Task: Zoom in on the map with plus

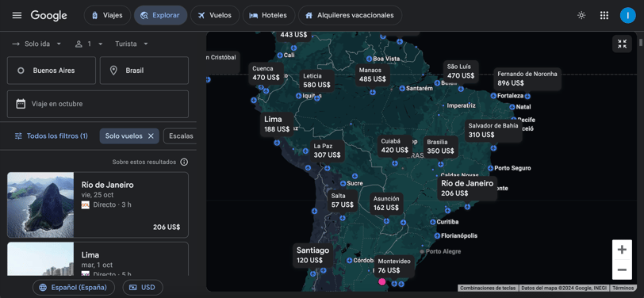Action: pos(622,250)
